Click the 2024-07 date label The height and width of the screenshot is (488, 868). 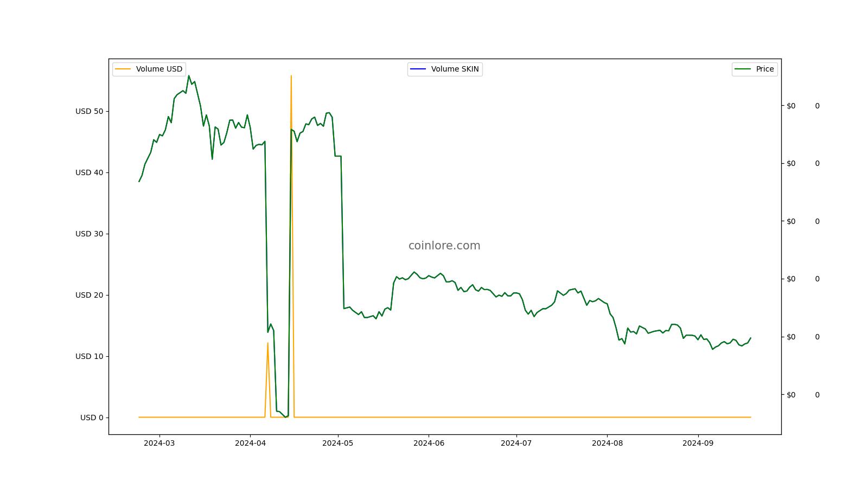point(516,443)
